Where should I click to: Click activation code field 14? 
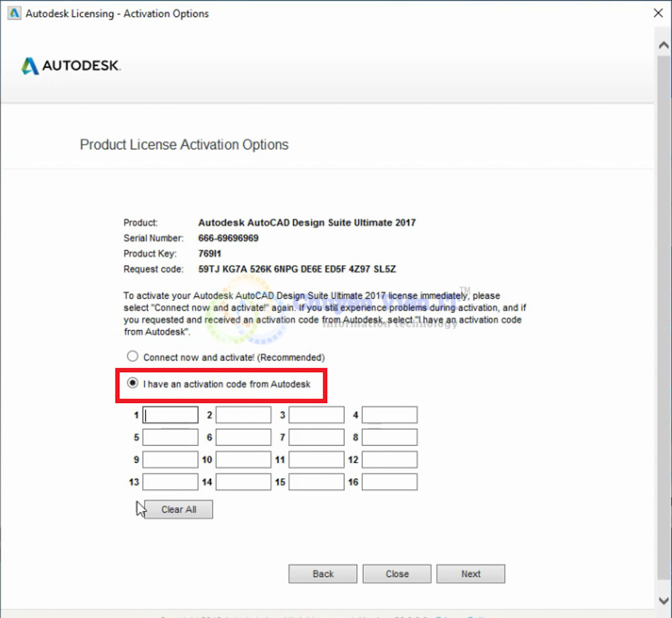[243, 482]
